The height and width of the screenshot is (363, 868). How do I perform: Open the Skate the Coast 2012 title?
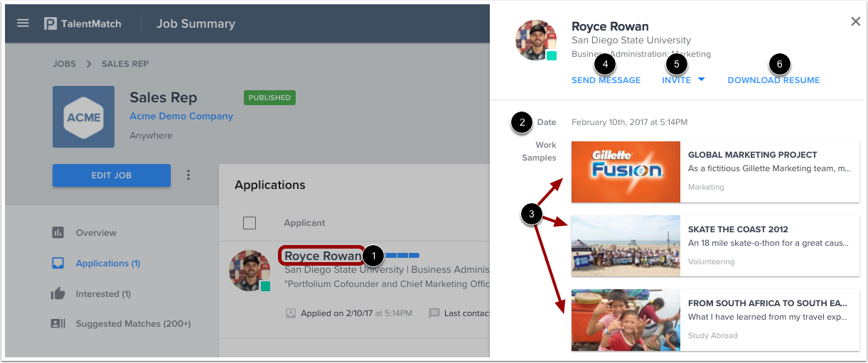(738, 229)
